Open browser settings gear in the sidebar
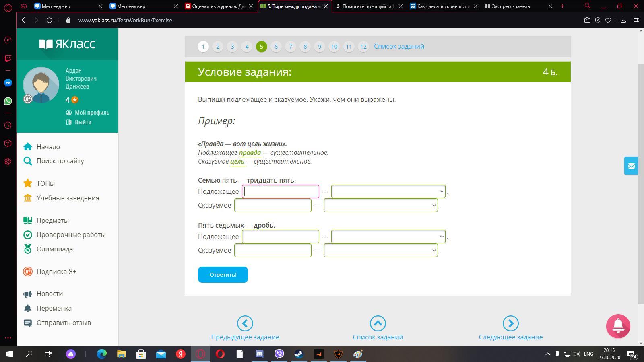644x362 pixels. pos(8,162)
